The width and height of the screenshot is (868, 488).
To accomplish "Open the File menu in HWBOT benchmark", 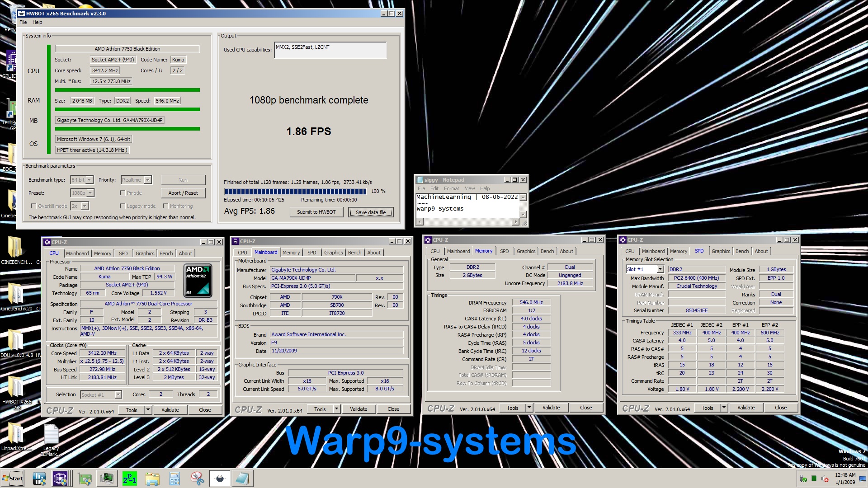I will [23, 22].
